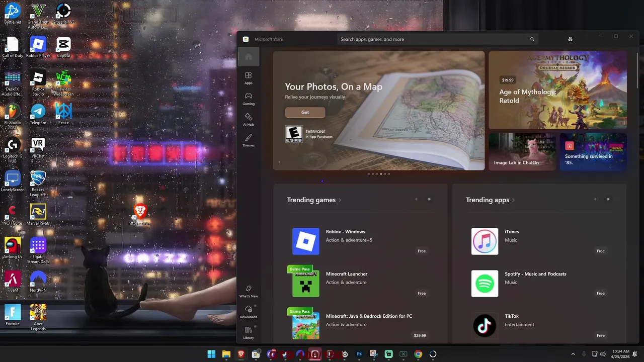644x362 pixels.
Task: Select the Rocket League desktop icon
Action: 38,184
